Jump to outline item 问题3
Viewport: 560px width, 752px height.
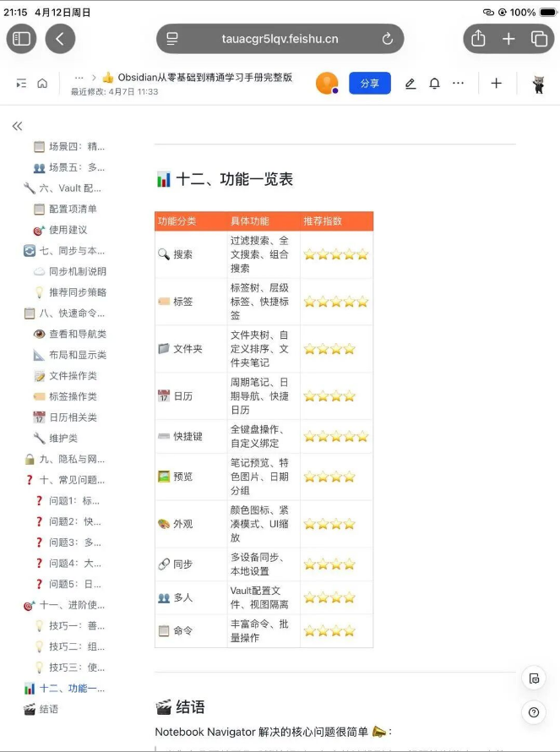click(x=67, y=542)
